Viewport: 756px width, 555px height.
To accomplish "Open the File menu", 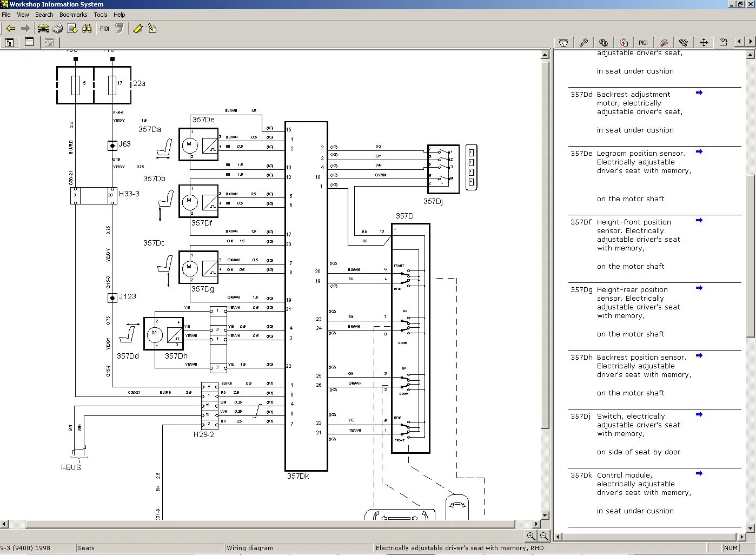I will (6, 15).
